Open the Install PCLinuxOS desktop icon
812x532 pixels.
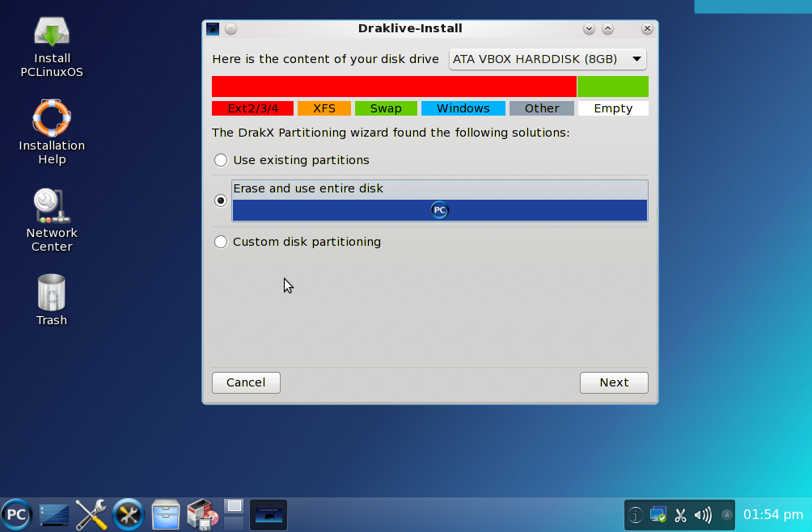click(x=52, y=47)
